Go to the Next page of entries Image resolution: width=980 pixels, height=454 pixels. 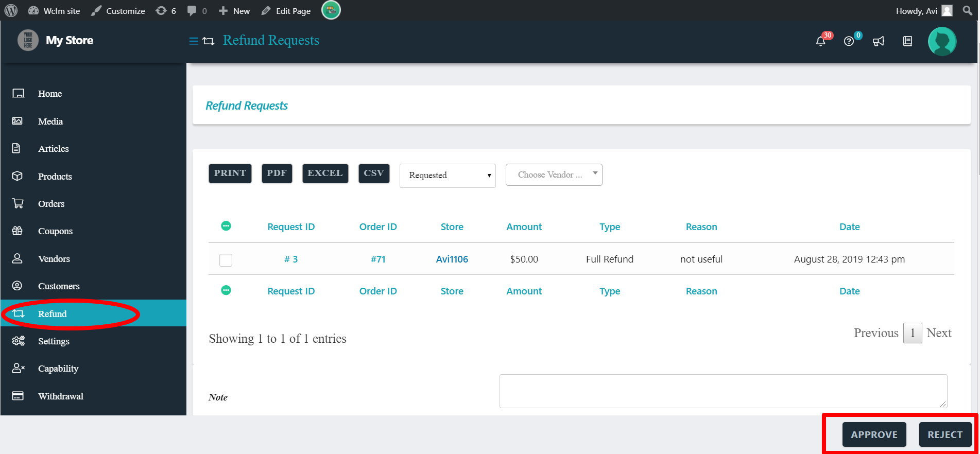tap(939, 333)
